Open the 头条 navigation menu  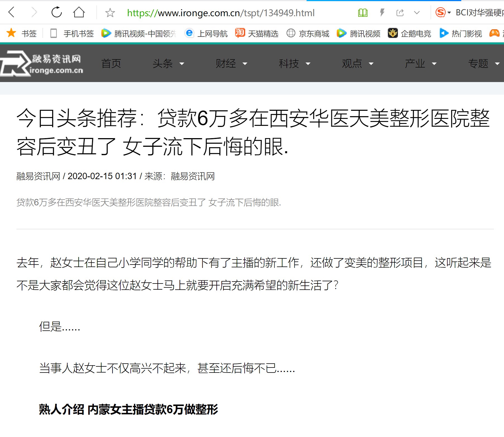tap(163, 64)
